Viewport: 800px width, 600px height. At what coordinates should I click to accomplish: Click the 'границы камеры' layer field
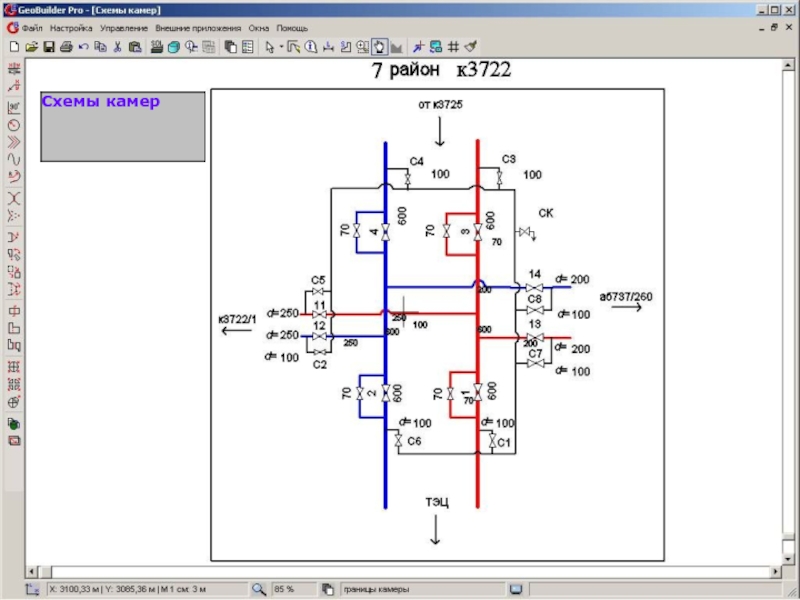point(420,590)
